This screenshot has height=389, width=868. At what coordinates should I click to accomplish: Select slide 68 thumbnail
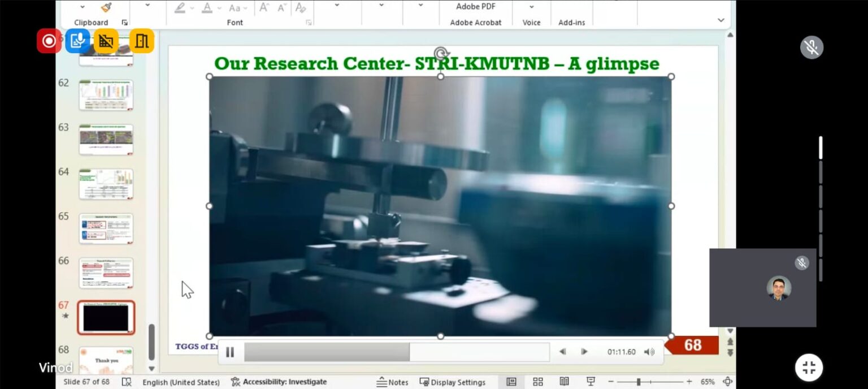click(106, 360)
